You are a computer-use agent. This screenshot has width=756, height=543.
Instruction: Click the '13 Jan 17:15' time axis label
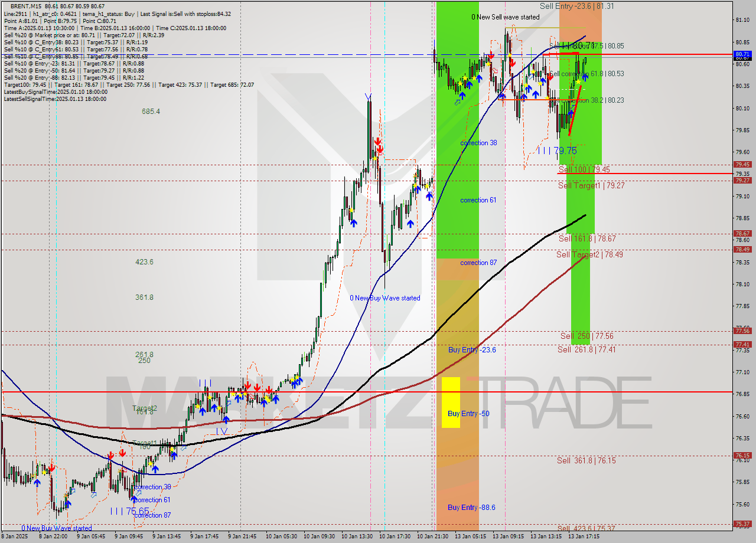point(583,537)
